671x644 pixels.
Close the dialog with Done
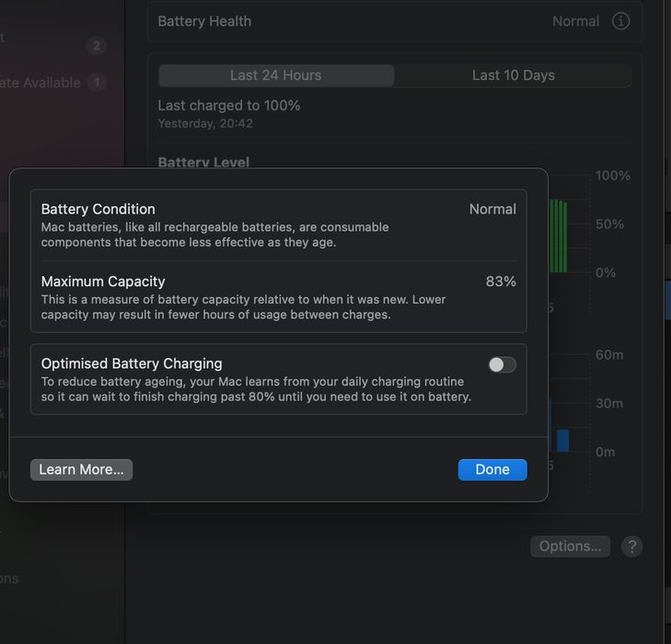pyautogui.click(x=492, y=469)
